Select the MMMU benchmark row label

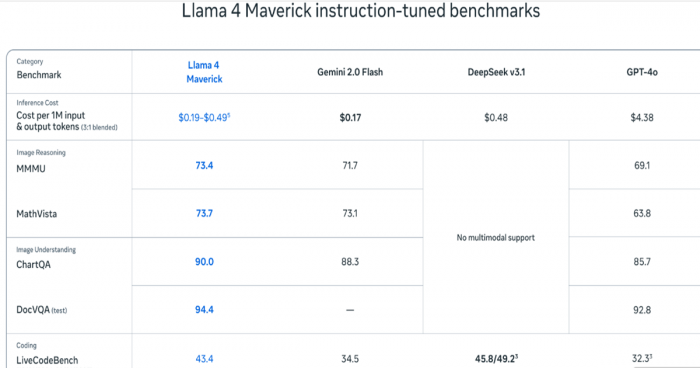[31, 169]
